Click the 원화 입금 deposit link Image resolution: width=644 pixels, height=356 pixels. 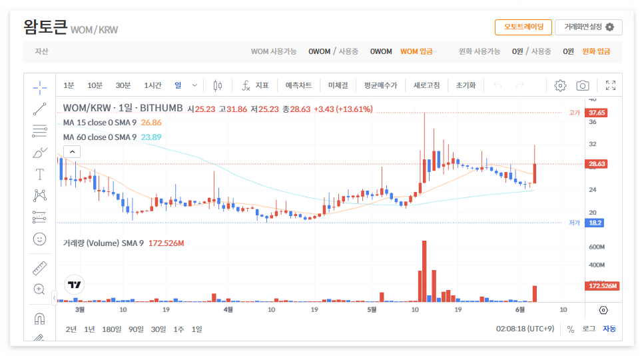[x=596, y=51]
